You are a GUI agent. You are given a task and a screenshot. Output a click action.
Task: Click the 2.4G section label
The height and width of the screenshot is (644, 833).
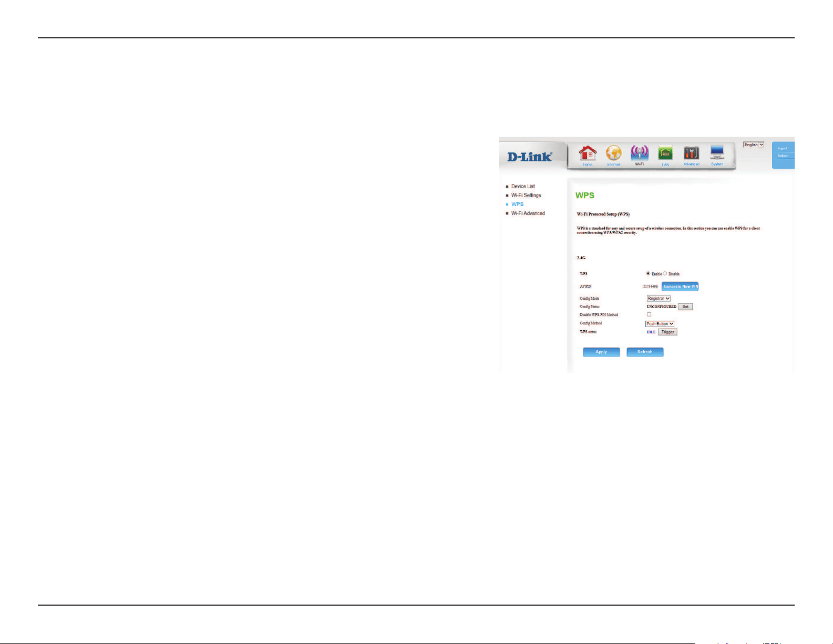(581, 258)
